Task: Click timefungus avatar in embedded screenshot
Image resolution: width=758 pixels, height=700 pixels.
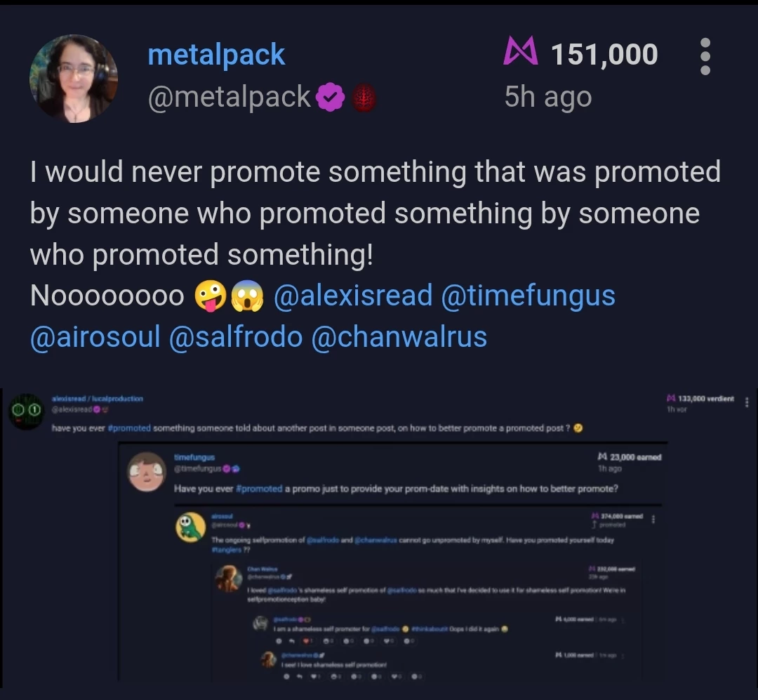Action: 147,472
